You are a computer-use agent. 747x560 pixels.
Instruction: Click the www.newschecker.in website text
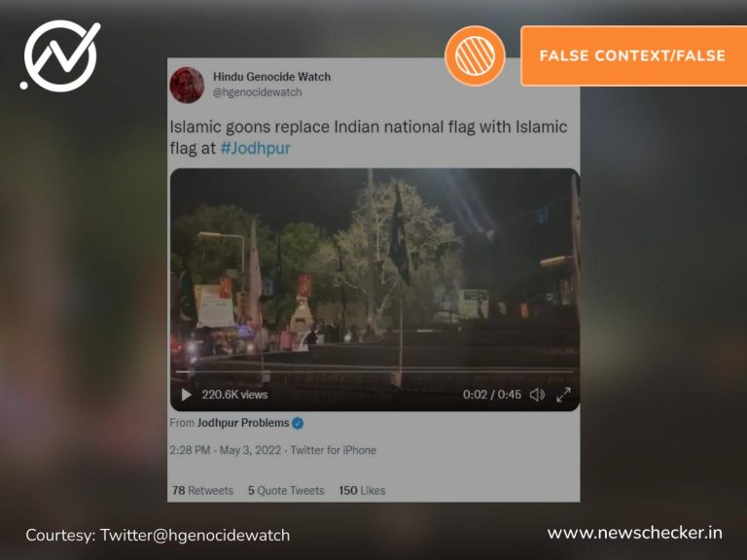[634, 533]
